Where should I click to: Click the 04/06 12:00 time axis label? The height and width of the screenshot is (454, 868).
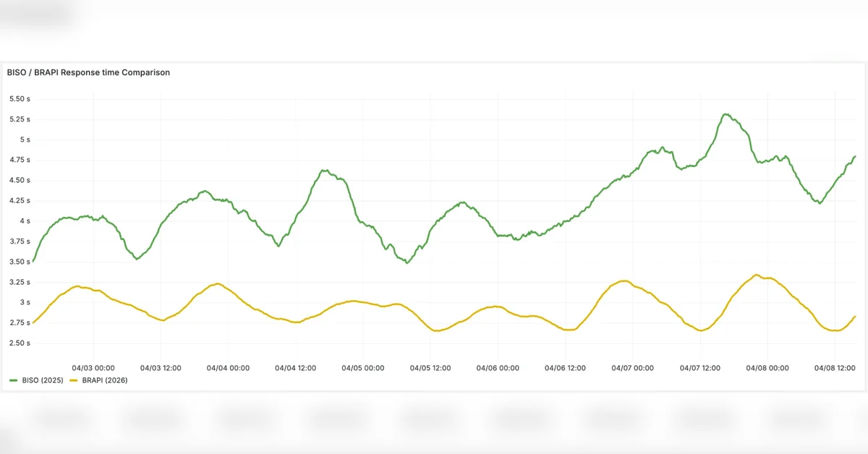pyautogui.click(x=565, y=368)
